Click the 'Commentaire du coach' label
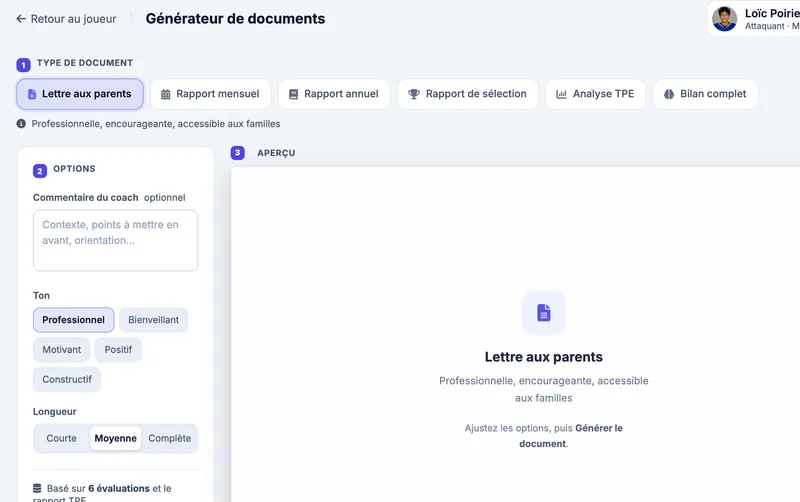 (86, 197)
